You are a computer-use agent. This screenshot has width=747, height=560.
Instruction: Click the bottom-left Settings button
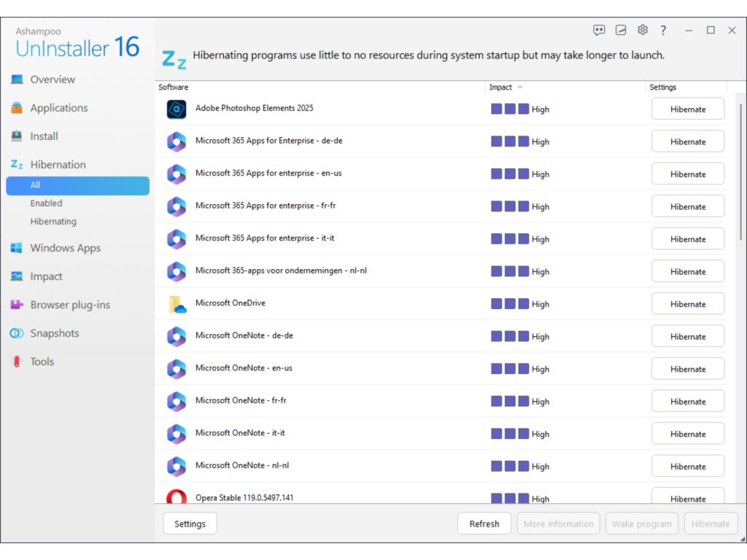[190, 524]
